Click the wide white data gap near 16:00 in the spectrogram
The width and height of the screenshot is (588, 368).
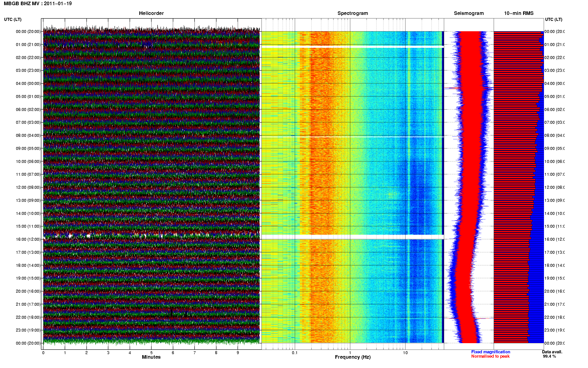(x=353, y=237)
